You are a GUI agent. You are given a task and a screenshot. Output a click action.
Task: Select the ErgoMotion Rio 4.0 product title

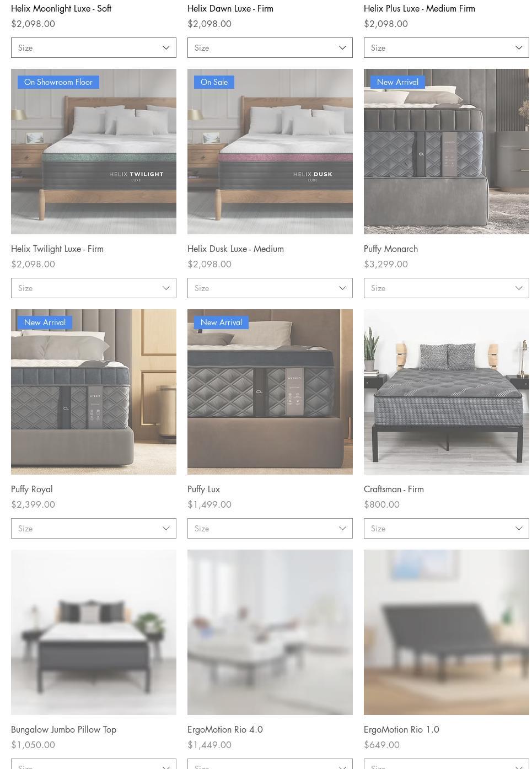[x=225, y=729]
